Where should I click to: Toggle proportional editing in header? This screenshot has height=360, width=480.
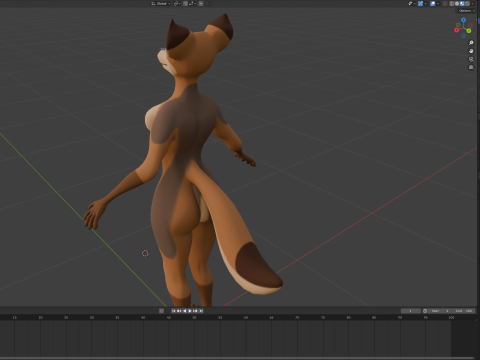pyautogui.click(x=201, y=3)
